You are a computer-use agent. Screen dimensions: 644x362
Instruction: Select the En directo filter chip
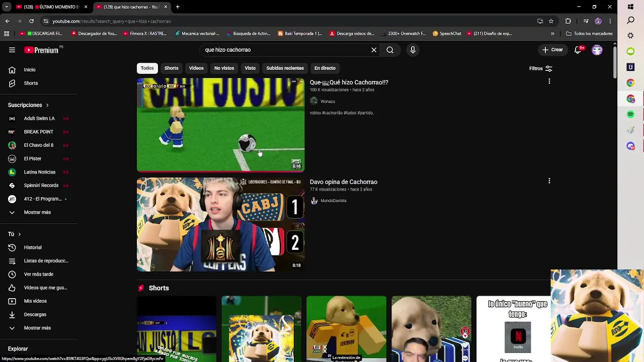click(x=325, y=68)
